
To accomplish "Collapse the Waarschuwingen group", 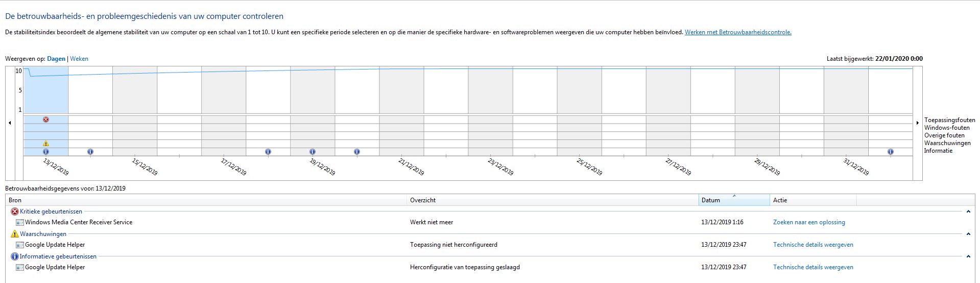I will [x=968, y=234].
